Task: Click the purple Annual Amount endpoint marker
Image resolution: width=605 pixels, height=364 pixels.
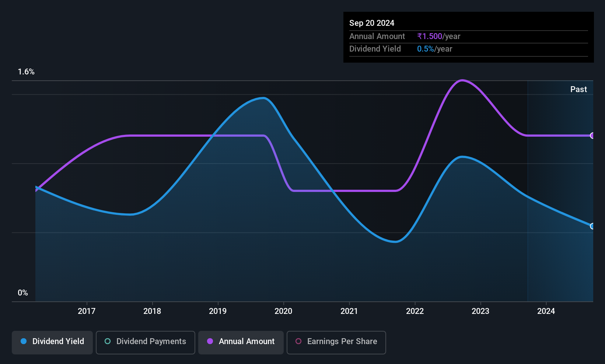Action: [x=592, y=136]
